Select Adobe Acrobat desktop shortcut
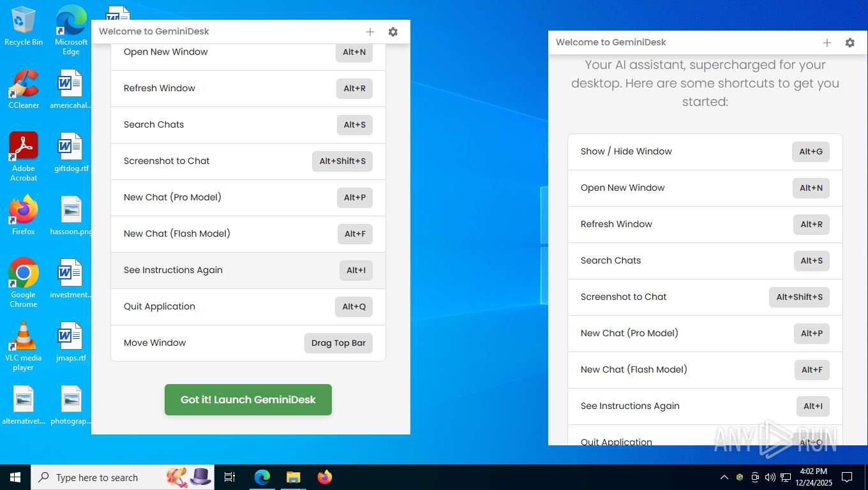 click(x=24, y=157)
